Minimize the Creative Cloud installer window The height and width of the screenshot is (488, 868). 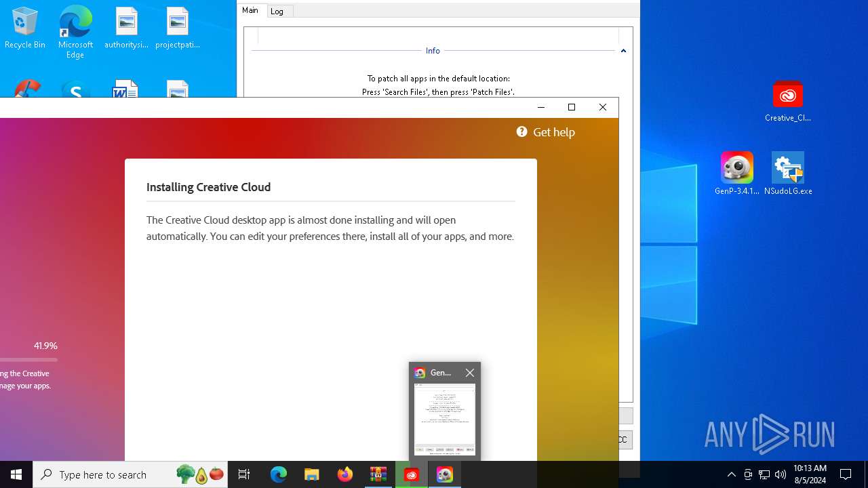[x=540, y=107]
